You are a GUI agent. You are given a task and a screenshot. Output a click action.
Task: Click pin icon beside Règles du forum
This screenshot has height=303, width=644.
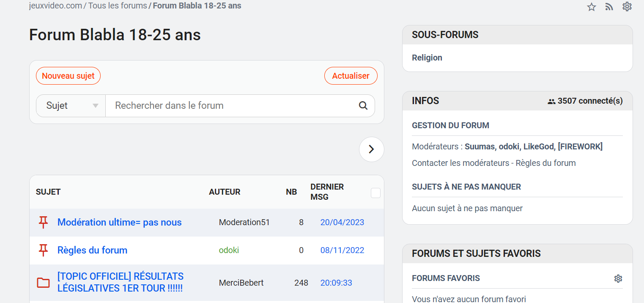[x=43, y=250]
